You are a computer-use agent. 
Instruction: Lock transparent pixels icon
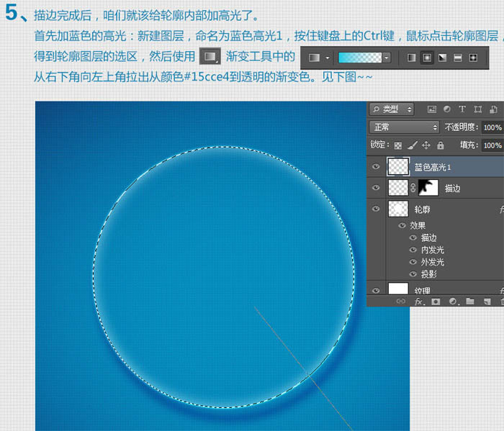[x=398, y=146]
